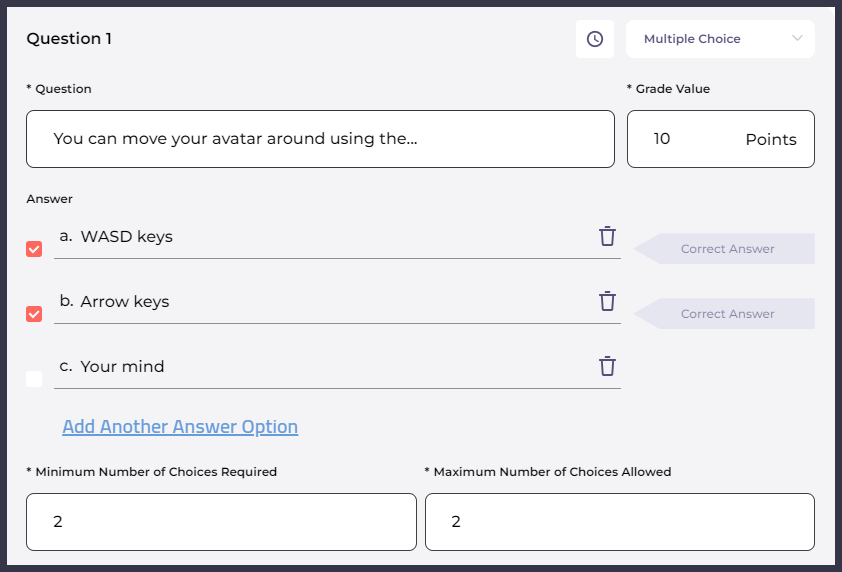
Task: Click the clock timer icon
Action: (x=595, y=39)
